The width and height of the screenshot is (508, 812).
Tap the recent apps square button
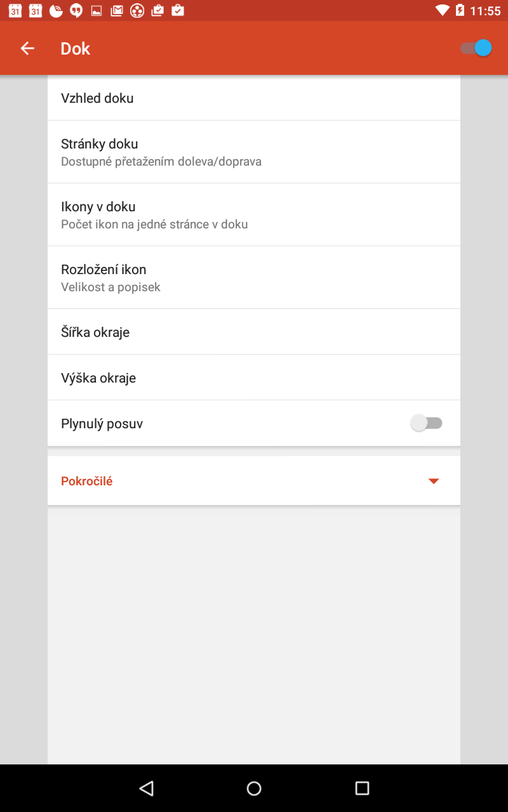[x=362, y=788]
